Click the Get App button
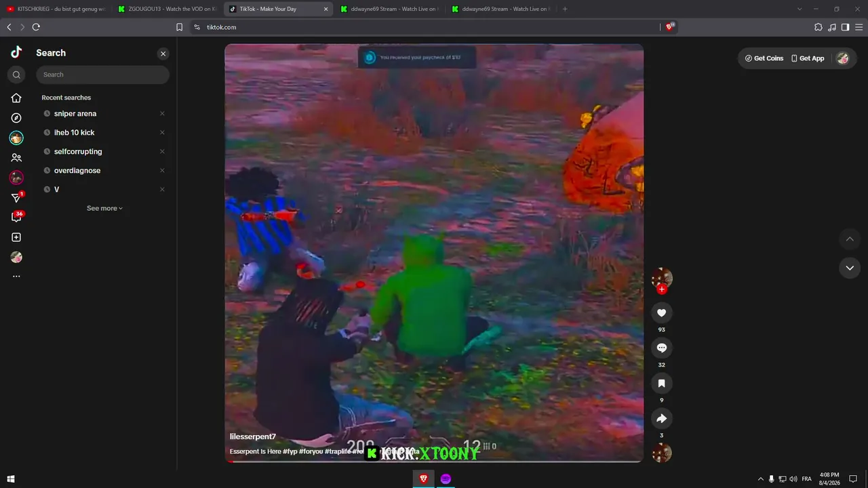868x488 pixels. [808, 58]
